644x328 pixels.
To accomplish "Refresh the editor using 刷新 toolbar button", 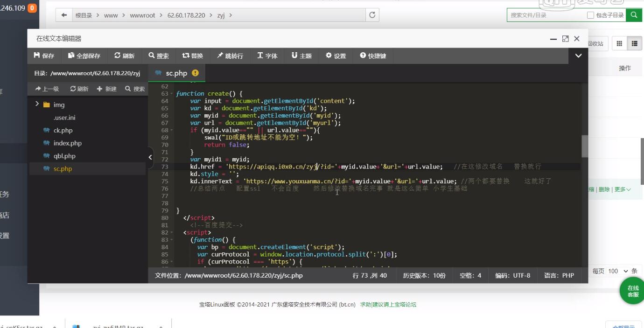I will coord(124,56).
